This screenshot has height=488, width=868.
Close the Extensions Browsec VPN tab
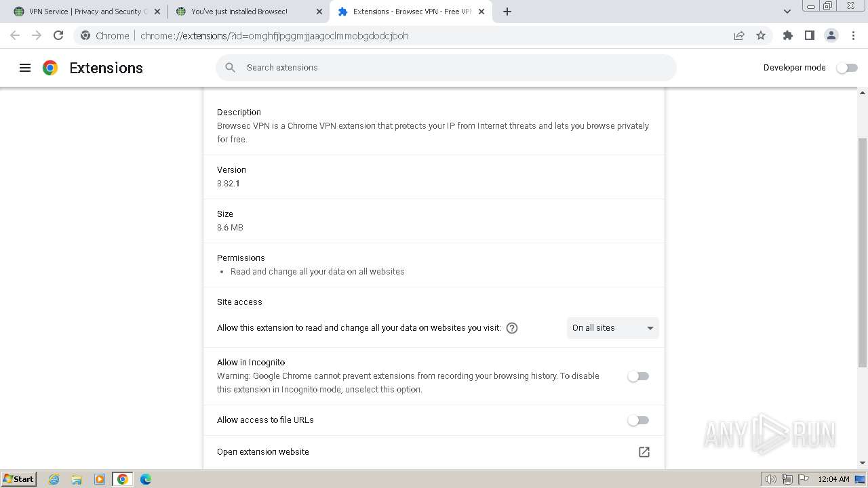pos(482,12)
